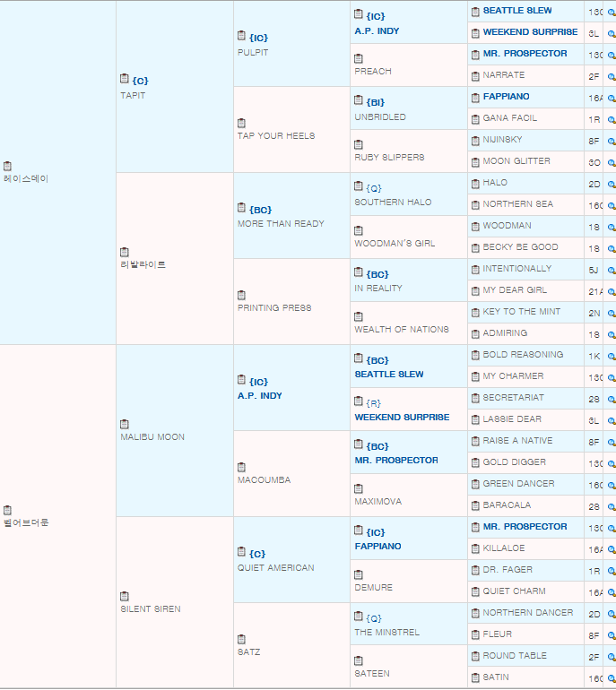The height and width of the screenshot is (690, 616).
Task: Click the magnifier icon in WOODMAN row
Action: (612, 228)
